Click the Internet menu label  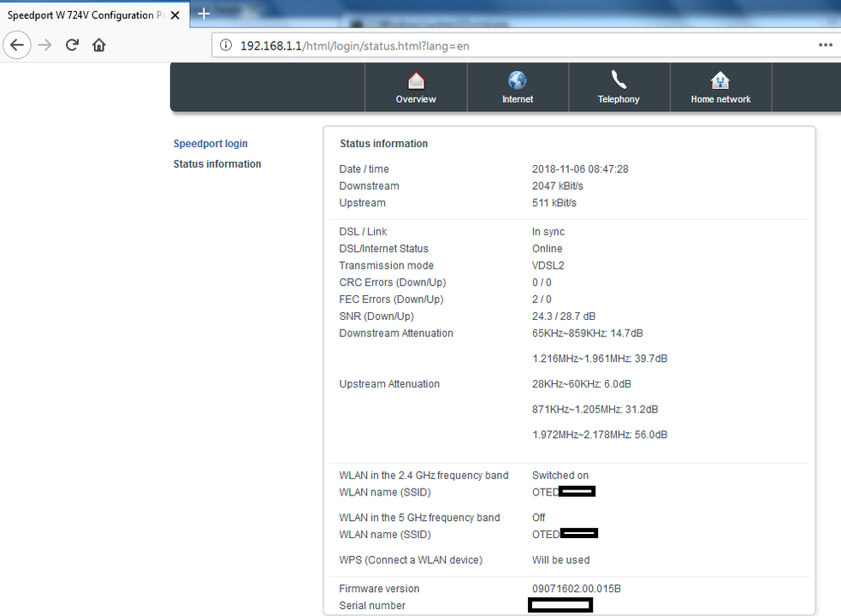517,99
